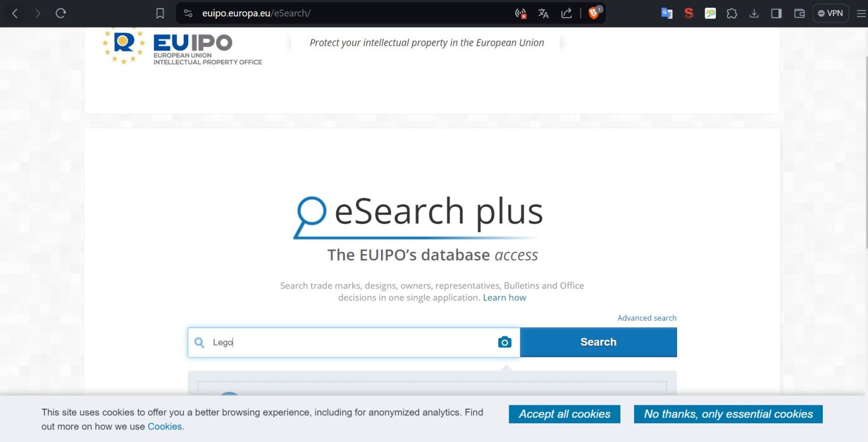Follow the Learn how link

coord(504,297)
